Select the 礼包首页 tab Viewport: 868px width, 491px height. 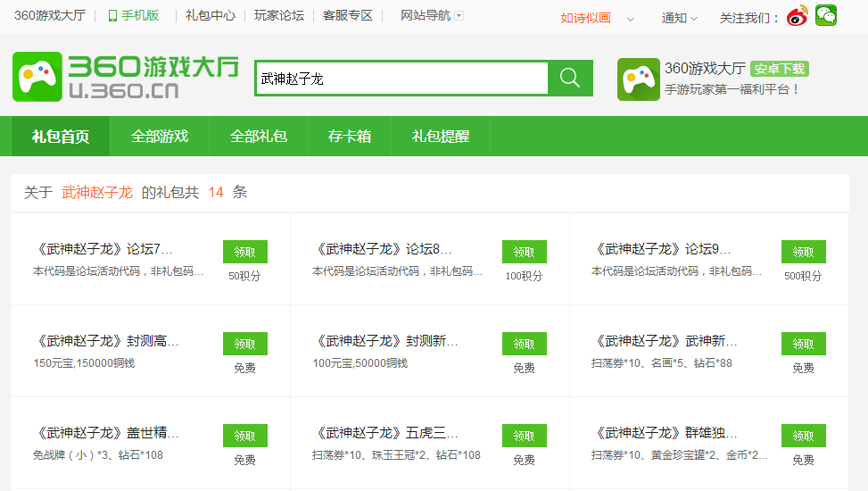(61, 137)
